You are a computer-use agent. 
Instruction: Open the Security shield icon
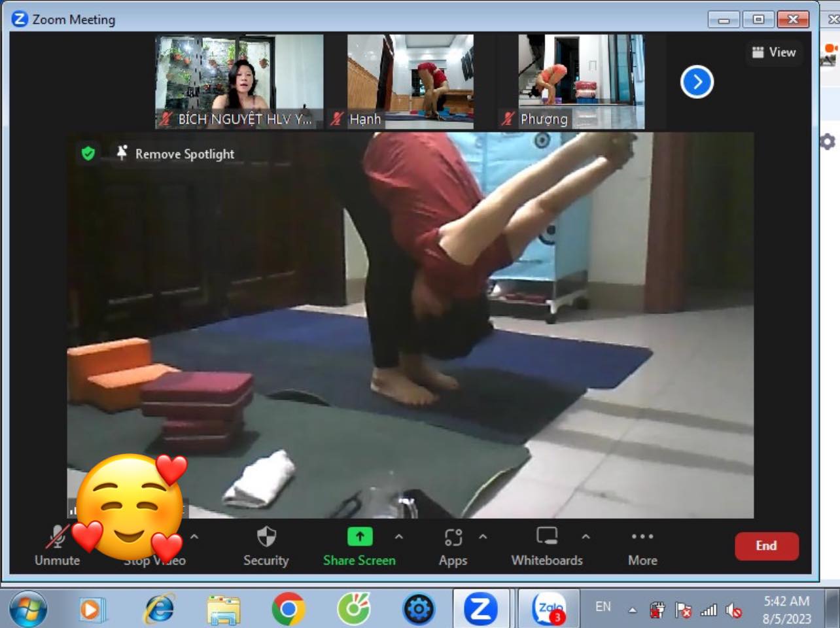pyautogui.click(x=266, y=538)
